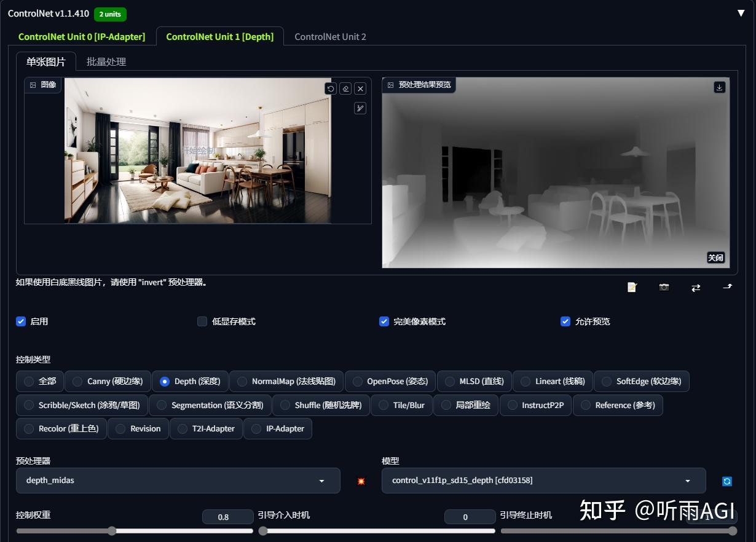Viewport: 756px width, 542px height.
Task: Send dimensions with the upward arrow icon
Action: tap(728, 287)
